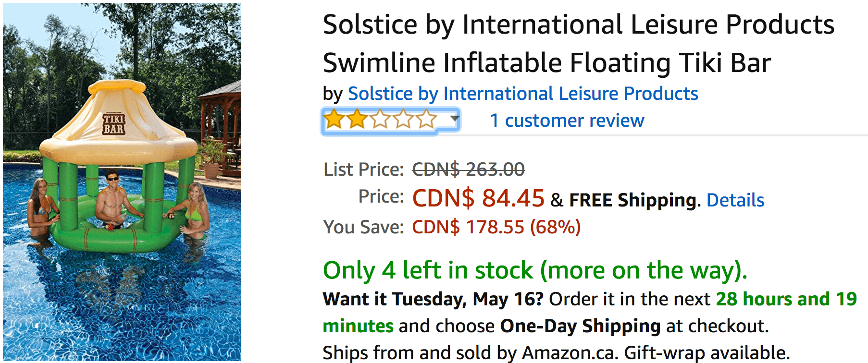Click the fourth empty star outline
The height and width of the screenshot is (363, 868).
pyautogui.click(x=403, y=120)
